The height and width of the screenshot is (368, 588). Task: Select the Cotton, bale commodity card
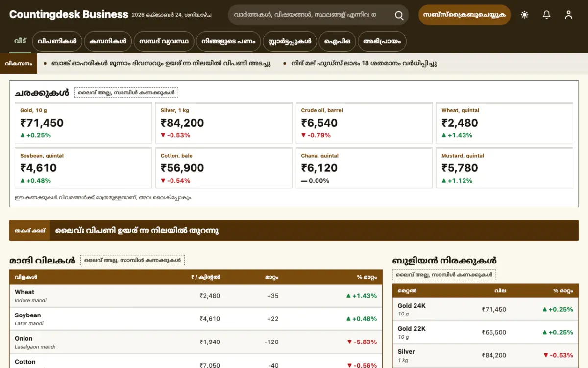[x=224, y=168]
